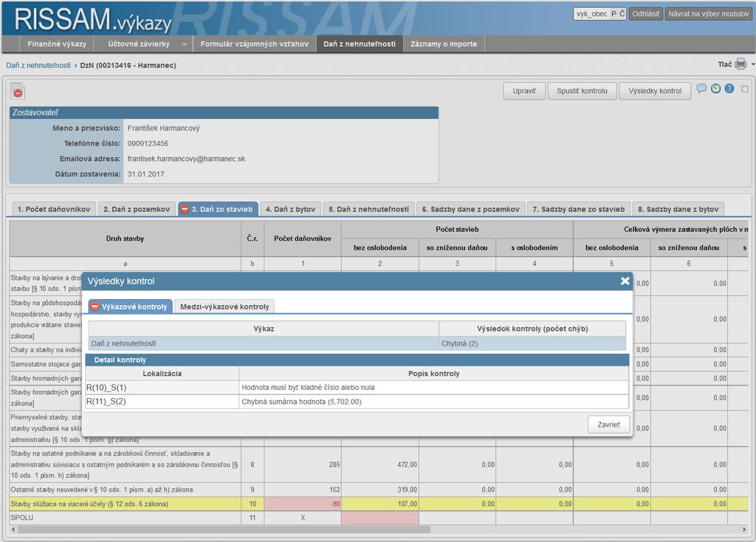This screenshot has width=756, height=542.
Task: Close the Výsledky kontrol dialog with X
Action: [625, 281]
